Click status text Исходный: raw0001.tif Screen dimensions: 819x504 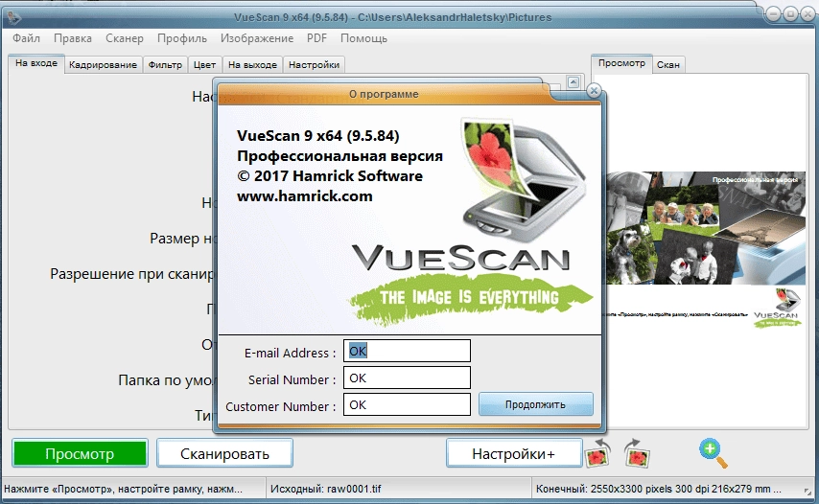[326, 489]
